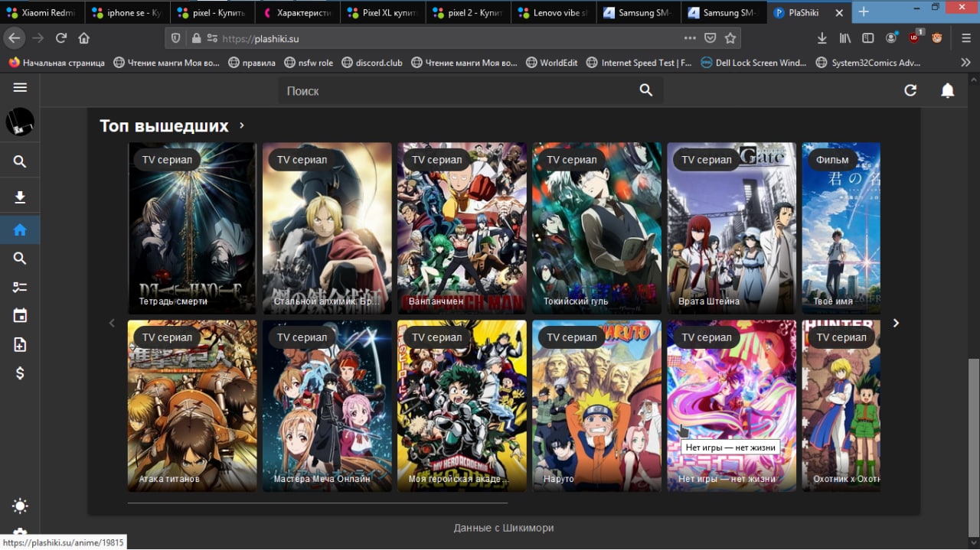Open the user profile avatar
This screenshot has height=550, width=980.
pyautogui.click(x=20, y=122)
